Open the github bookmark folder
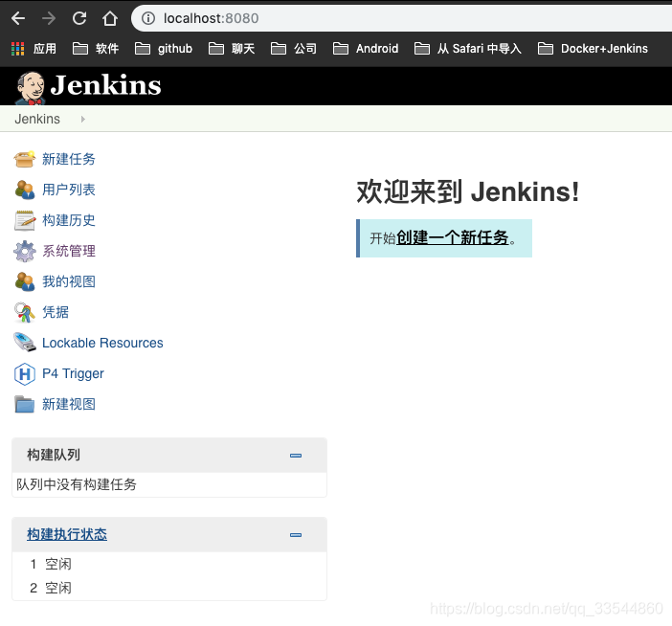The image size is (672, 626). [x=164, y=49]
